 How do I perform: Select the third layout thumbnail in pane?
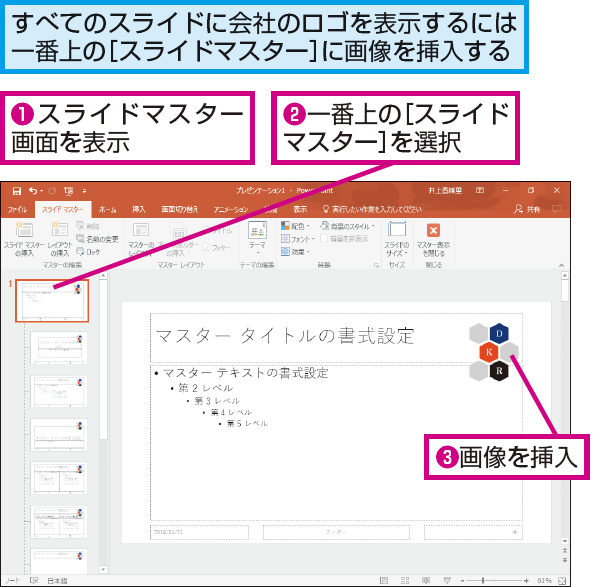59,391
